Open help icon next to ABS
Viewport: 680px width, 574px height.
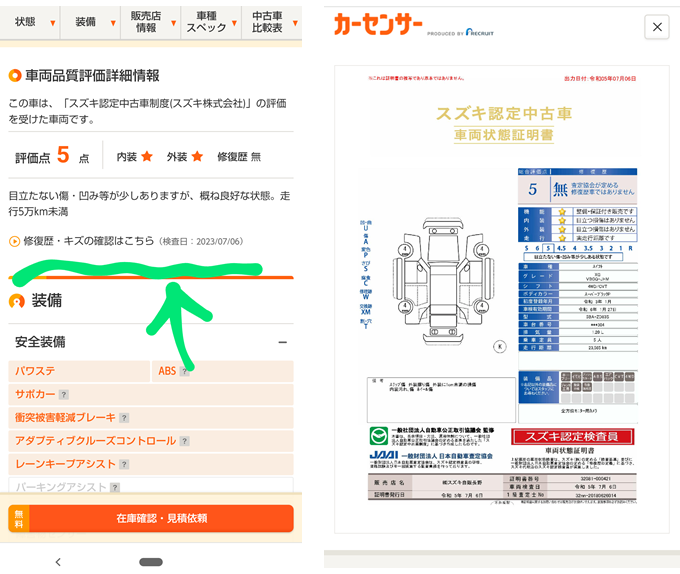click(x=184, y=371)
